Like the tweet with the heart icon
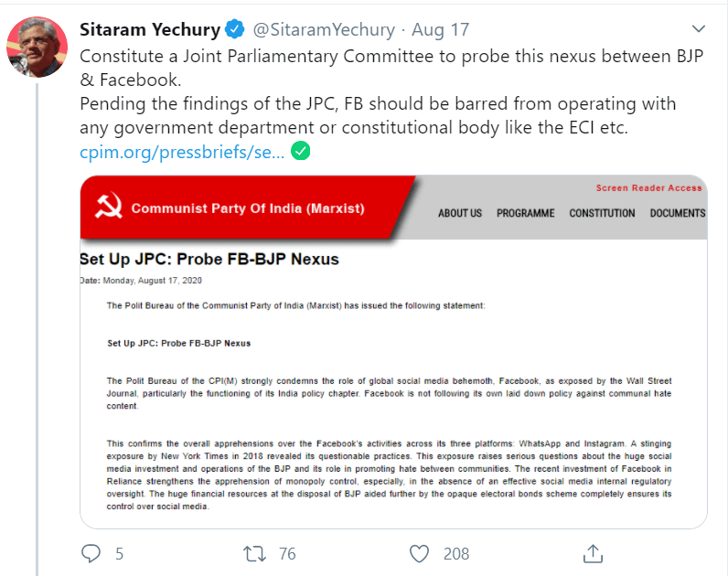This screenshot has width=728, height=576. pos(419,553)
